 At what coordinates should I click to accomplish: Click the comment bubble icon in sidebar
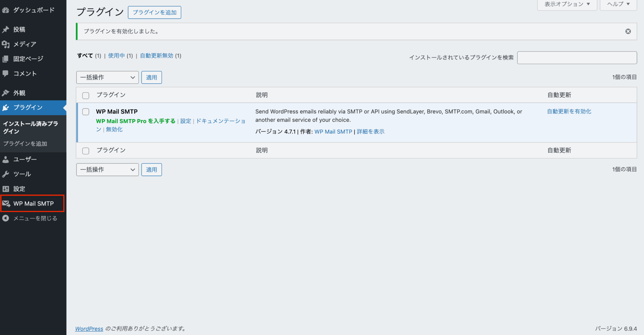pyautogui.click(x=5, y=74)
